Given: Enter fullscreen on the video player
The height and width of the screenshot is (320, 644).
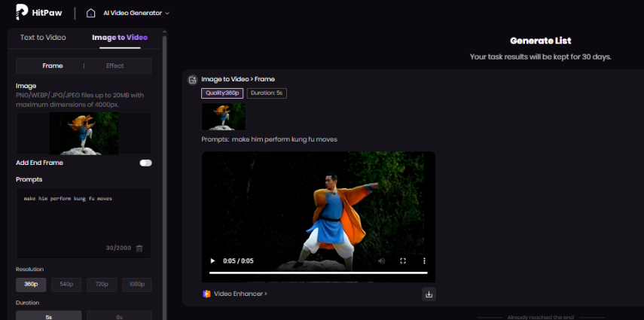Looking at the screenshot, I should point(403,261).
